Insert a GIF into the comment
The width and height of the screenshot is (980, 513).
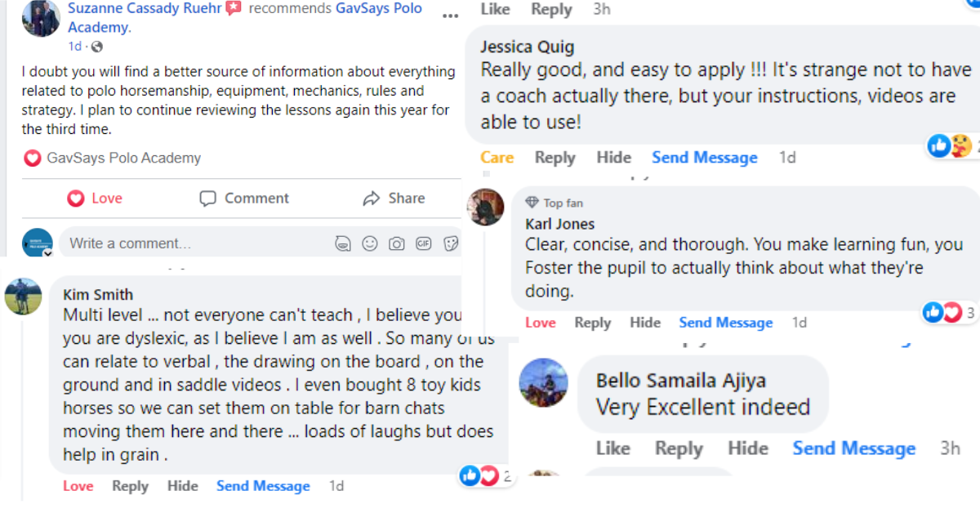tap(423, 243)
